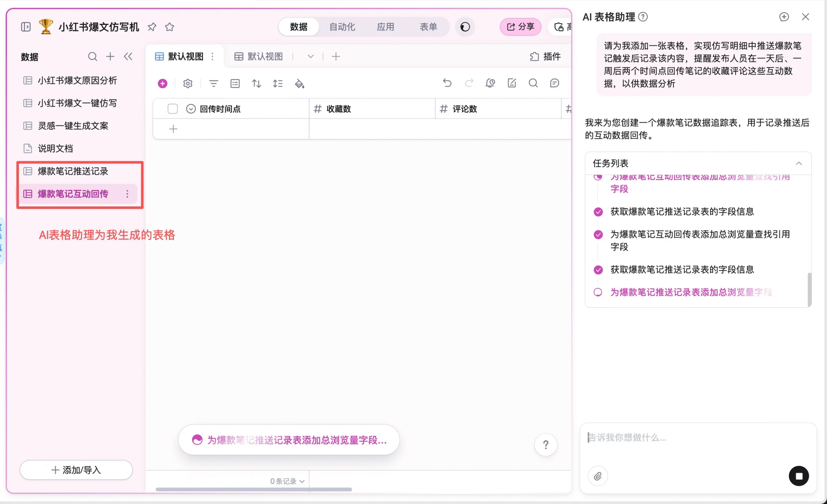
Task: Click the undo arrow icon
Action: [x=447, y=82]
